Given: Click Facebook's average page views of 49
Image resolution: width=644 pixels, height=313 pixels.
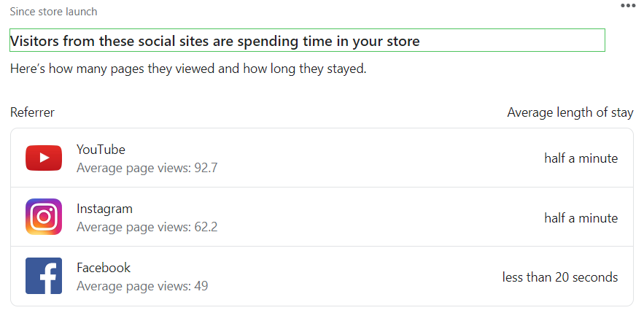Looking at the screenshot, I should (x=142, y=286).
